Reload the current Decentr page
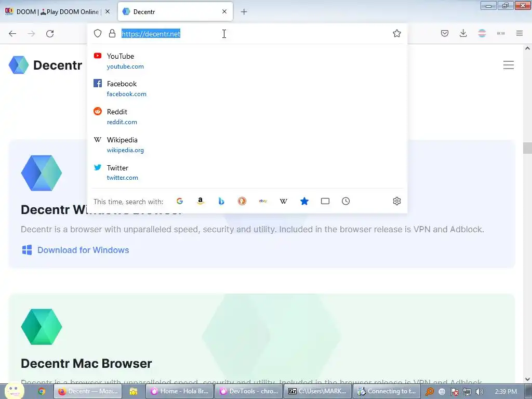 [x=50, y=34]
